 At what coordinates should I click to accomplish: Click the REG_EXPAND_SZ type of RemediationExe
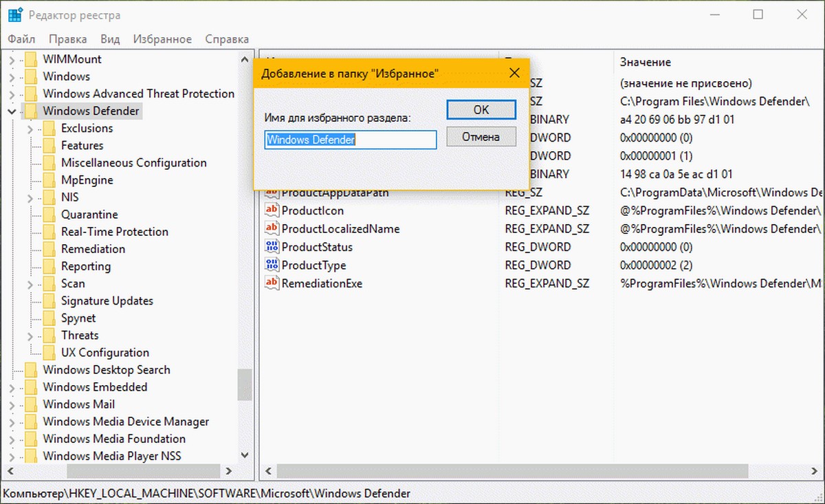(547, 283)
